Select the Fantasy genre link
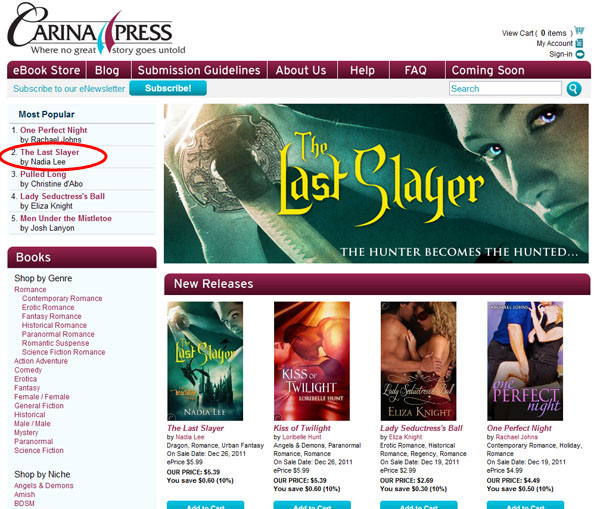The width and height of the screenshot is (600, 509). click(x=27, y=388)
